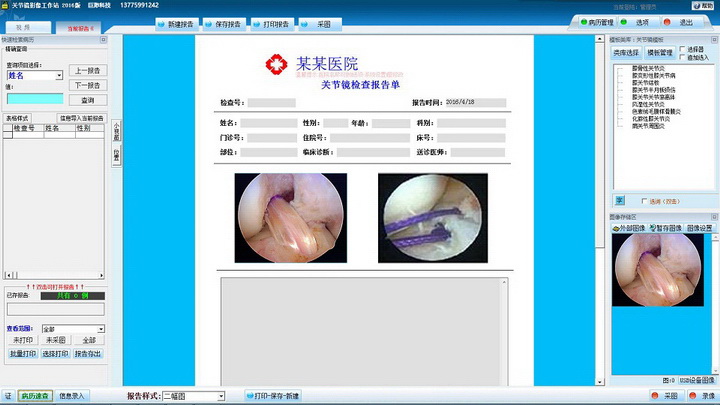This screenshot has width=720, height=405.
Task: Open the 帮助 help icon
Action: coord(703,6)
